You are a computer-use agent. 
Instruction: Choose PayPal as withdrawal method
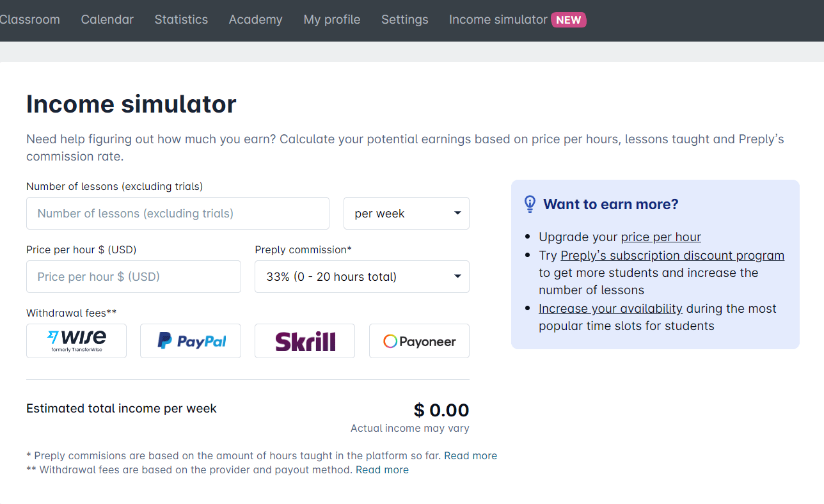(191, 341)
